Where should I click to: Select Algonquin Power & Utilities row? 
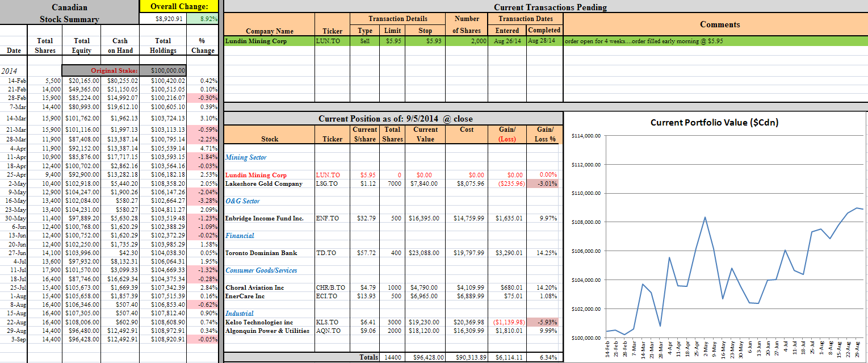pos(392,331)
